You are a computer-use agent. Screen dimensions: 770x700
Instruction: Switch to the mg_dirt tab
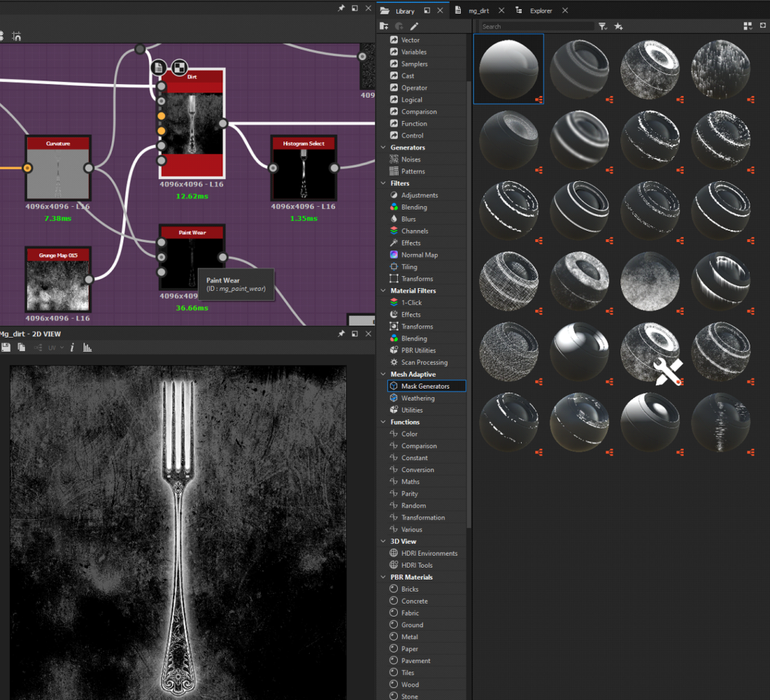point(478,11)
